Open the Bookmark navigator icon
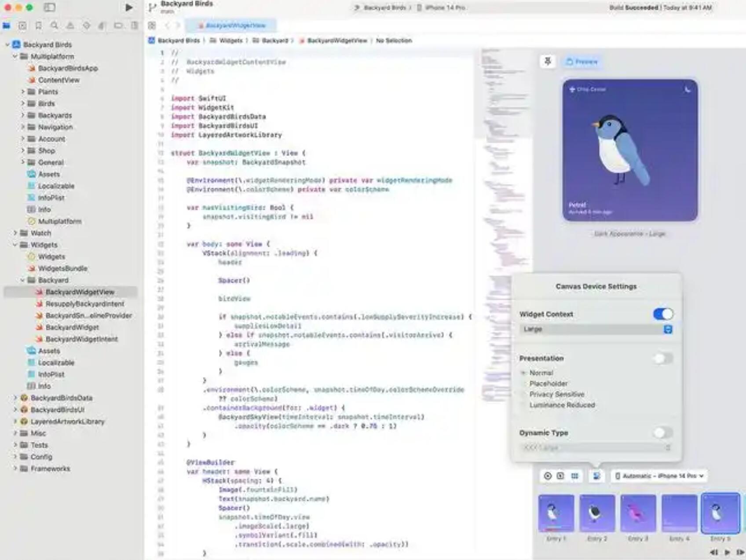746x560 pixels. (x=38, y=26)
